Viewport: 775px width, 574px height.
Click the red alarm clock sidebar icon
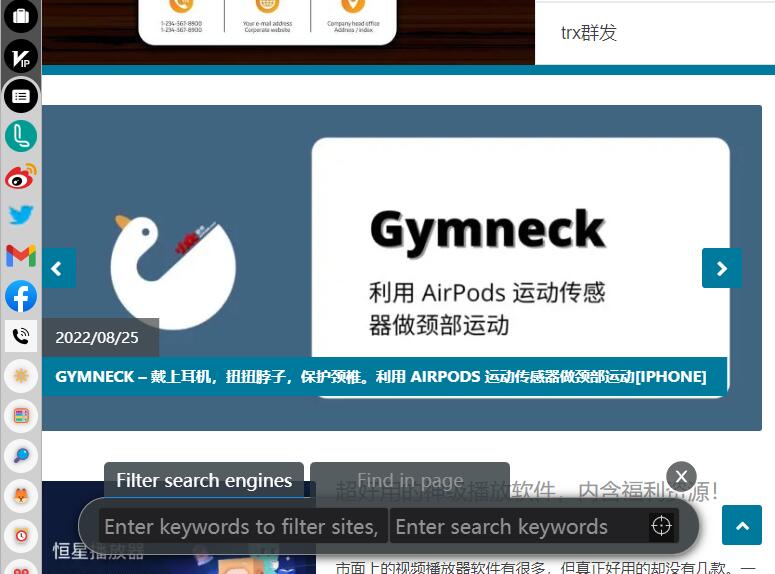(x=21, y=535)
